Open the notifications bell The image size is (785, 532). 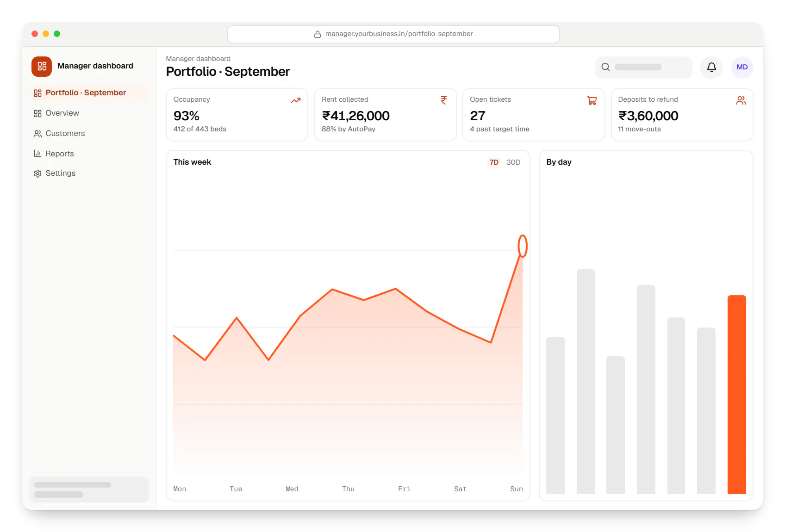pos(711,67)
